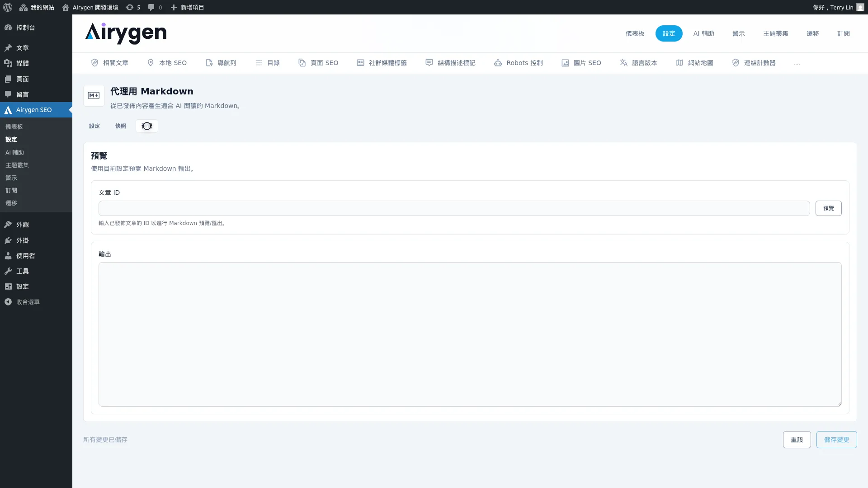Open 設定 submenu under Airygen SEO
868x488 pixels.
11,140
